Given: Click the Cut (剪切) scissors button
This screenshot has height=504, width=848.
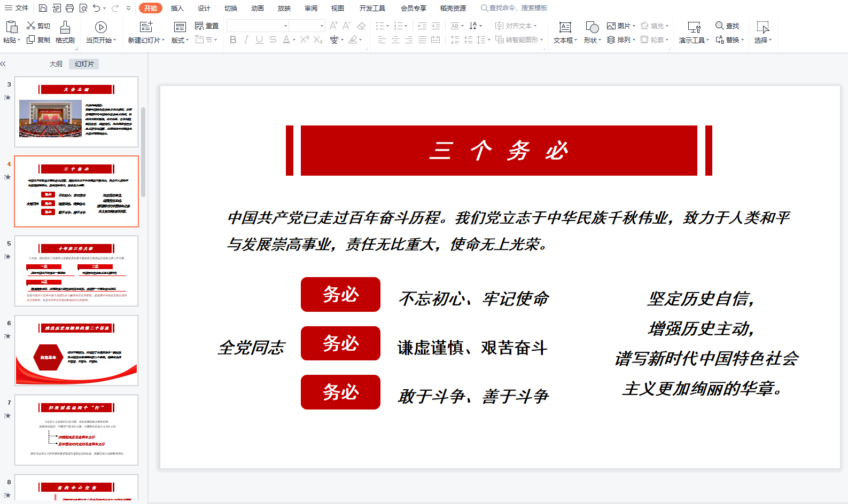Looking at the screenshot, I should point(38,26).
